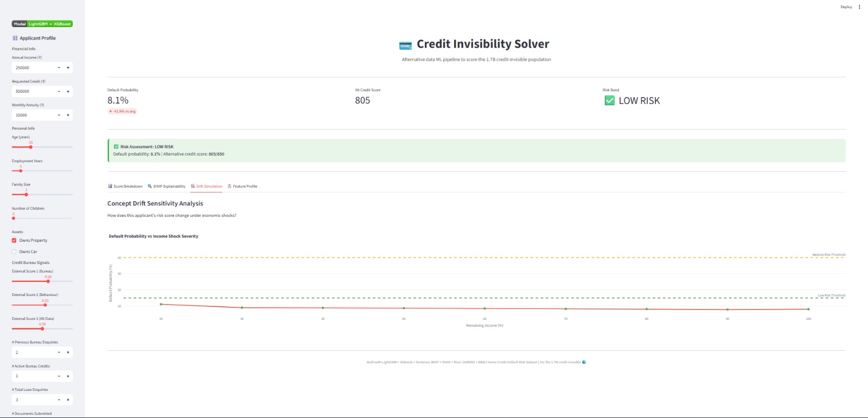This screenshot has height=418, width=868.
Task: Focus the Requested Credit input field
Action: pos(33,92)
